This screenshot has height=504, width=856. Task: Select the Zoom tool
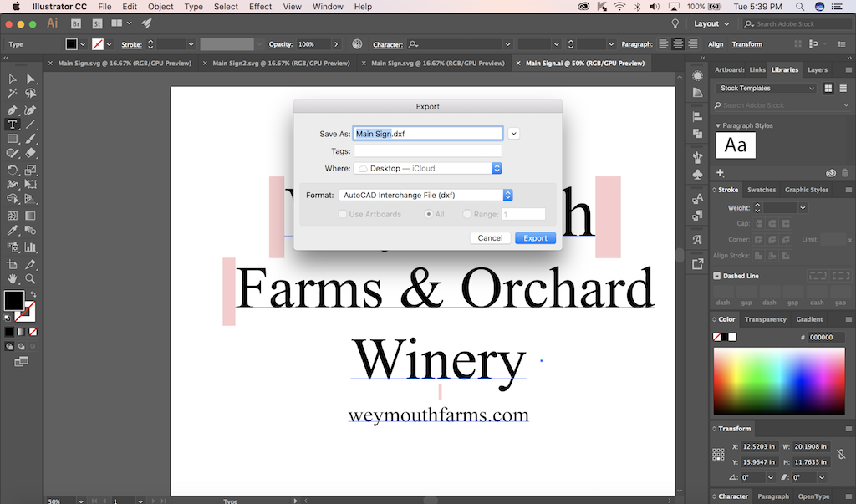(x=31, y=279)
